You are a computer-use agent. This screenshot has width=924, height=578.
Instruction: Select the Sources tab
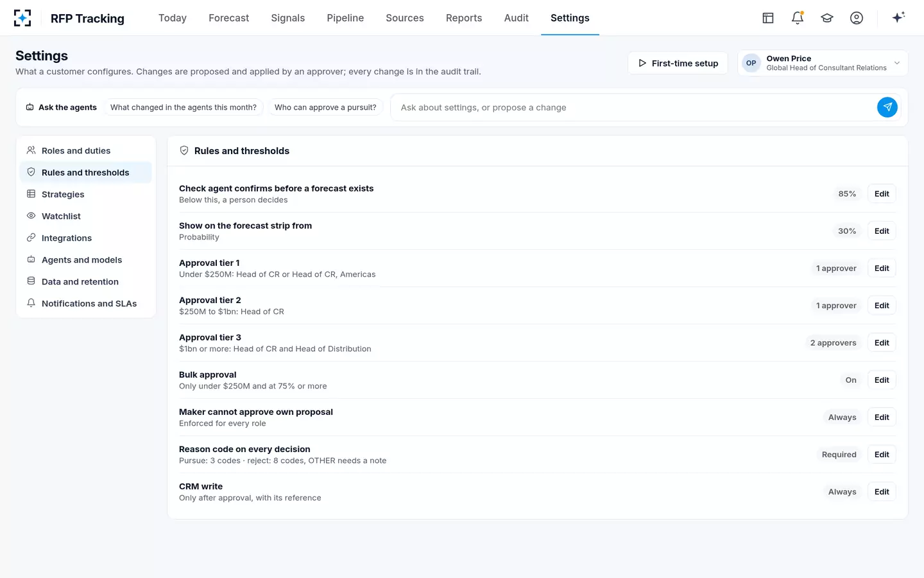tap(405, 18)
